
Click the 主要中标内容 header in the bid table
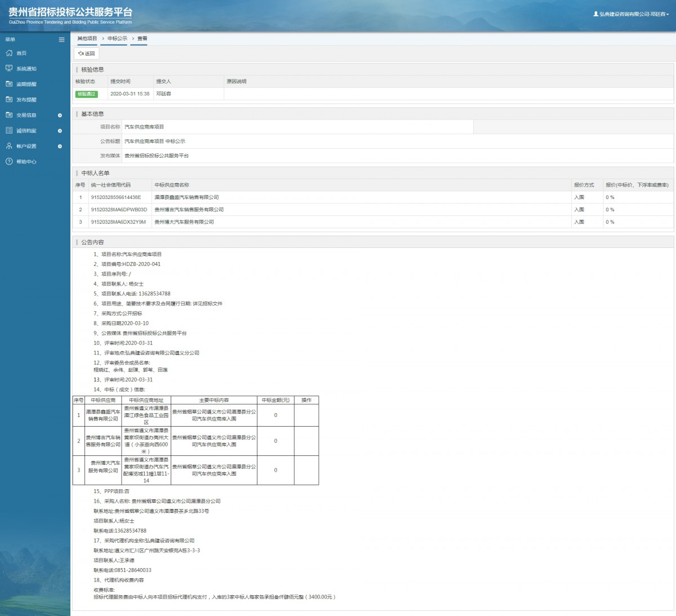214,400
